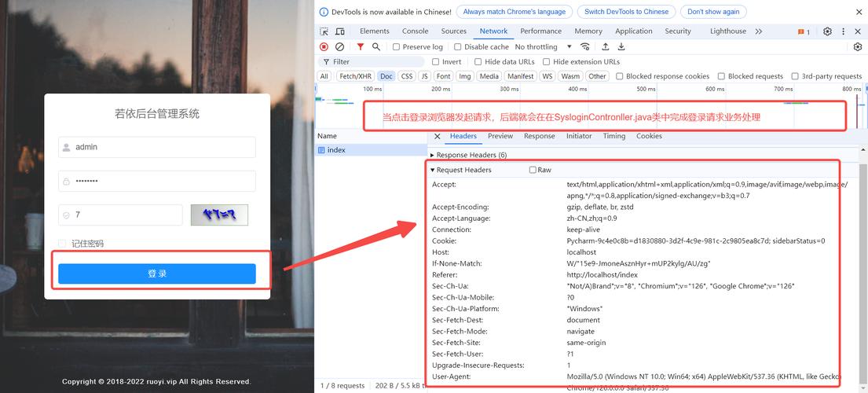Screen dimensions: 868x393
Task: Enable the Preserve log checkbox
Action: [x=397, y=47]
